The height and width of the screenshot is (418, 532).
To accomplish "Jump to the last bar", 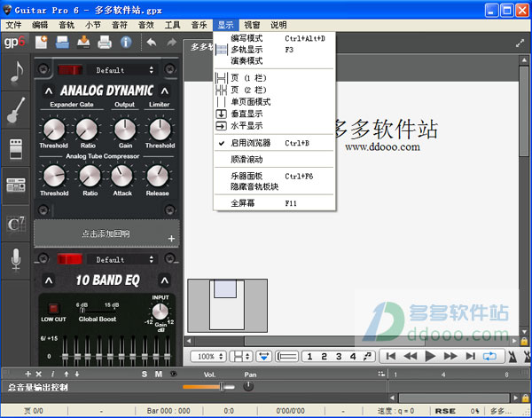I will tap(470, 356).
